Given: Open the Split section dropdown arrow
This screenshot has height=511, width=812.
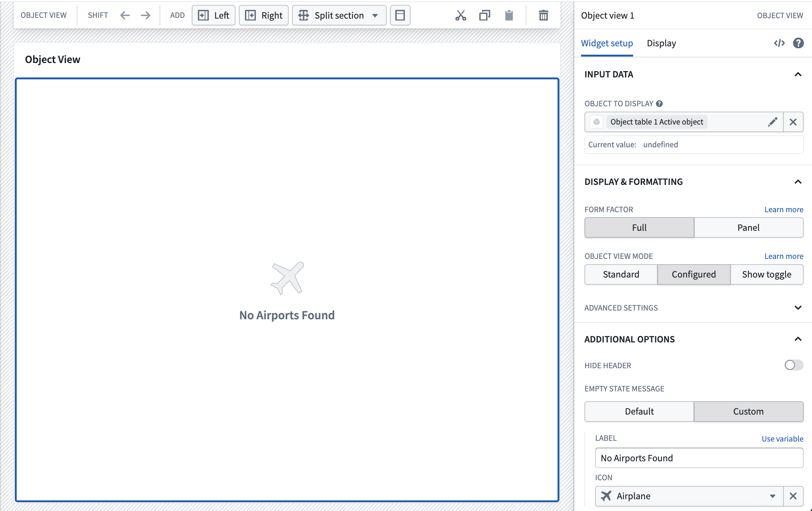Looking at the screenshot, I should (x=375, y=16).
